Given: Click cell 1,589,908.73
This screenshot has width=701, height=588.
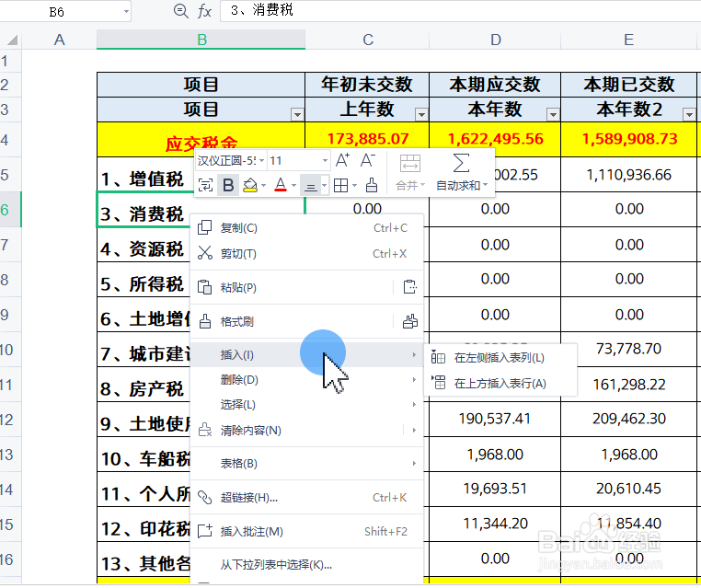Looking at the screenshot, I should (x=629, y=139).
